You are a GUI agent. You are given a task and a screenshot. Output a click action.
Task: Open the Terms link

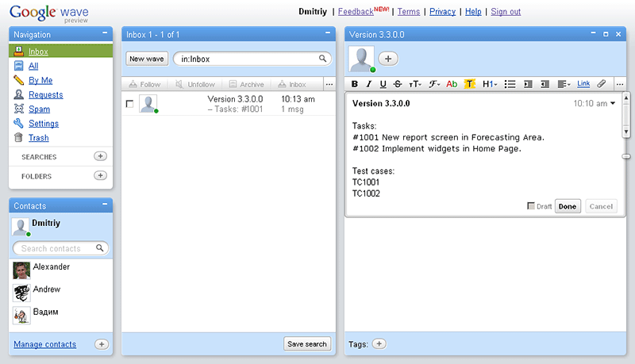coord(409,12)
